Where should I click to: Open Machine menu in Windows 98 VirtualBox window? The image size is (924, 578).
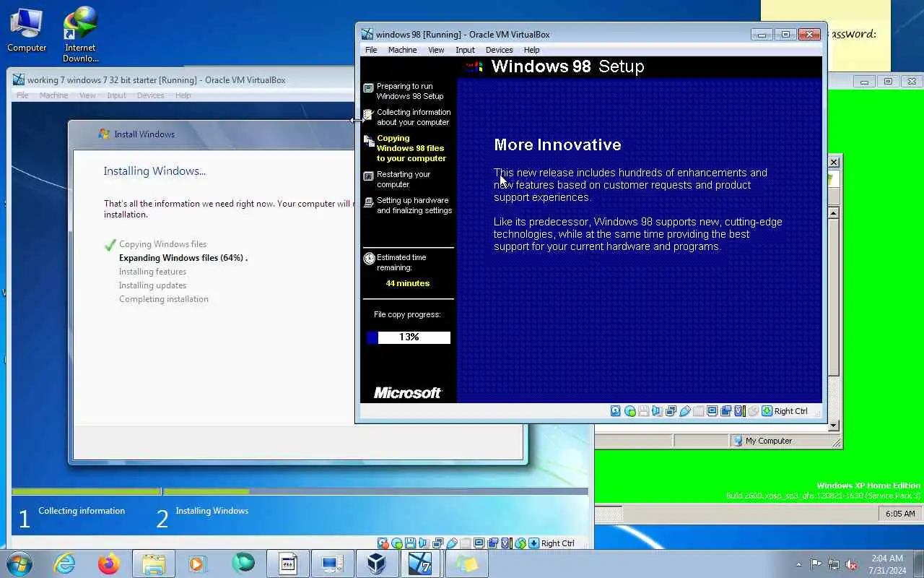(402, 50)
